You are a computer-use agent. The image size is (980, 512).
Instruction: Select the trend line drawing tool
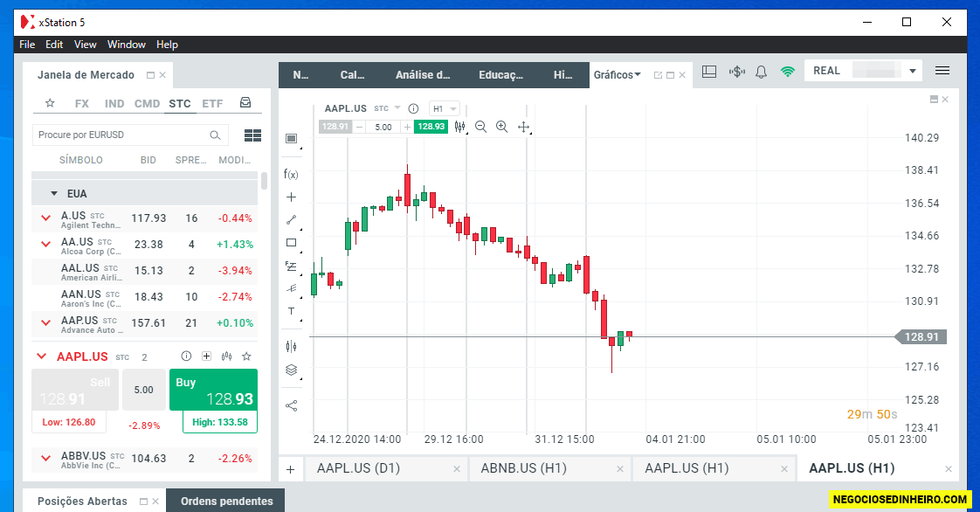pos(291,219)
